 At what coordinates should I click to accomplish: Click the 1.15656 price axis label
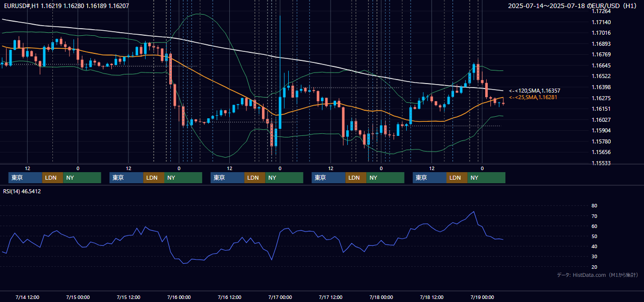(602, 152)
